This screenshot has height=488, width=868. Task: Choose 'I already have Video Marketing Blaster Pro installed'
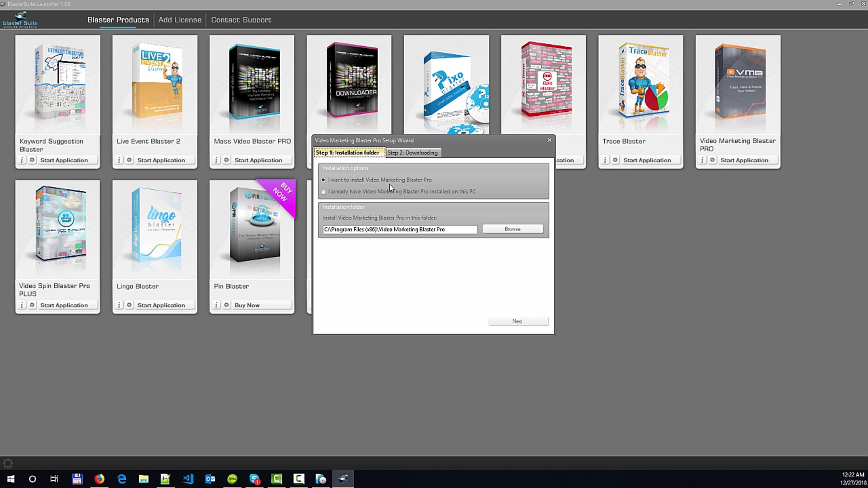pyautogui.click(x=398, y=192)
